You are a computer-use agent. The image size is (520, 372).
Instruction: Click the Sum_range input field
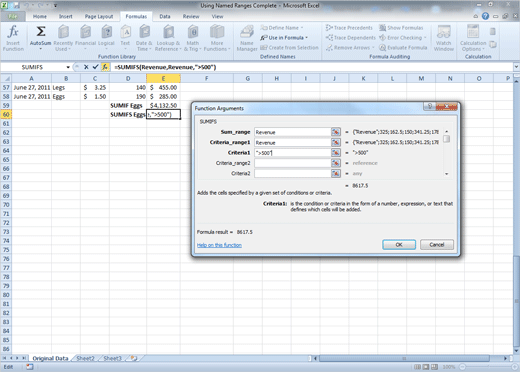(x=292, y=132)
